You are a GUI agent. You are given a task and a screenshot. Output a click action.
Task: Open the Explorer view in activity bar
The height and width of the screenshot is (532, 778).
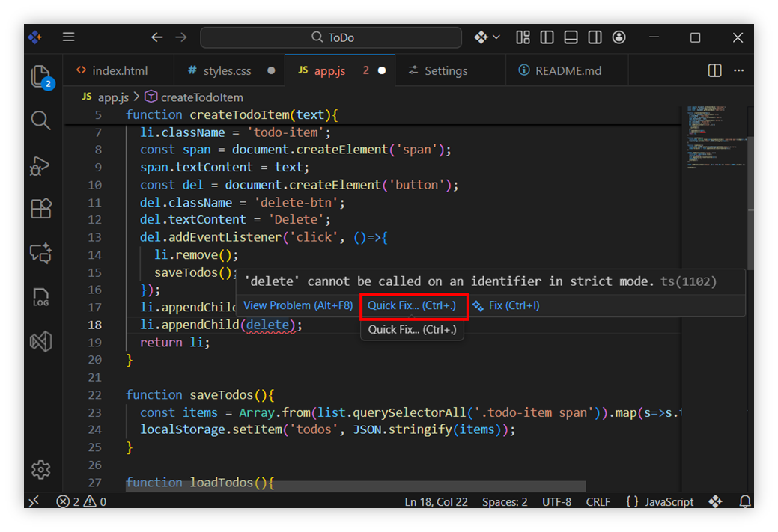(x=40, y=76)
